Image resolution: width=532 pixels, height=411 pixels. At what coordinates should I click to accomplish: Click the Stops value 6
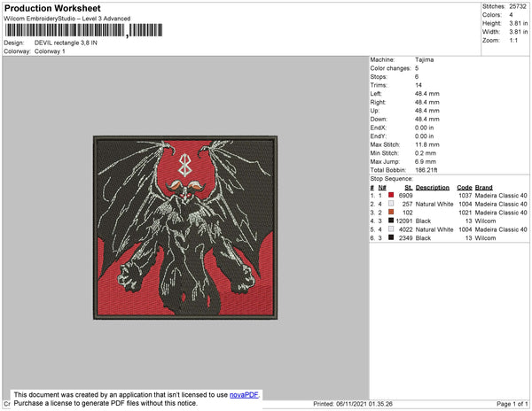click(417, 76)
